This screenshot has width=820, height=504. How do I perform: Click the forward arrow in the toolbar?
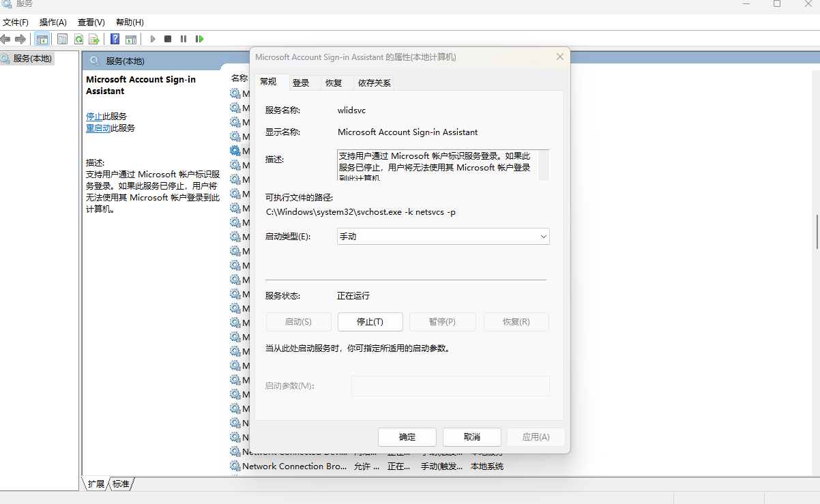point(20,39)
